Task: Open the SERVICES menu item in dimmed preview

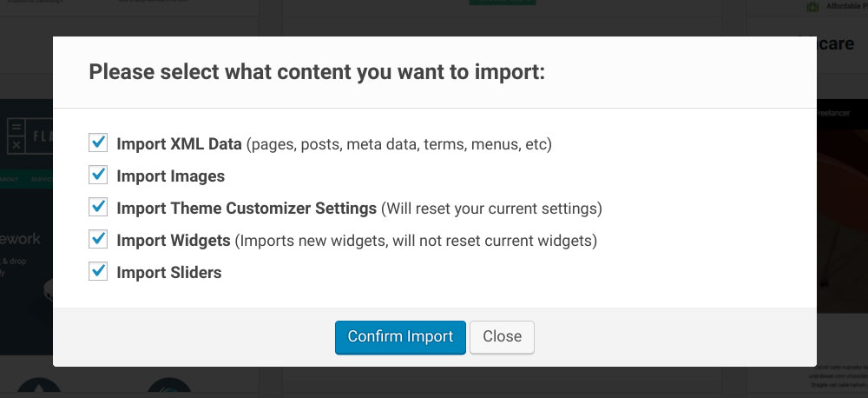Action: point(42,180)
